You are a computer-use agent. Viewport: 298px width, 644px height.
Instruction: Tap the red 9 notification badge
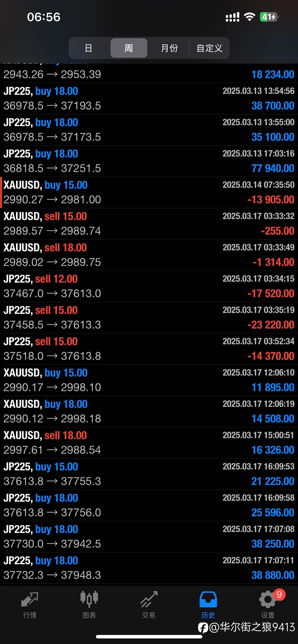[x=279, y=594]
